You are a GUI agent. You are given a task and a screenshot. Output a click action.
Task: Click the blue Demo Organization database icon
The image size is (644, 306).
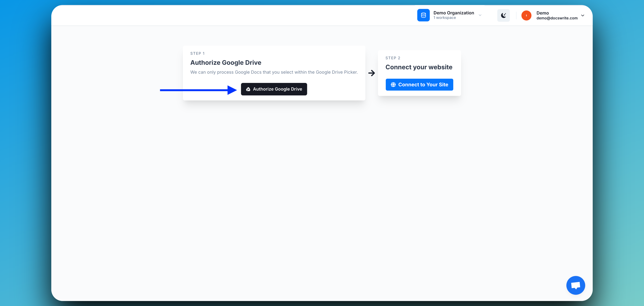pos(423,15)
